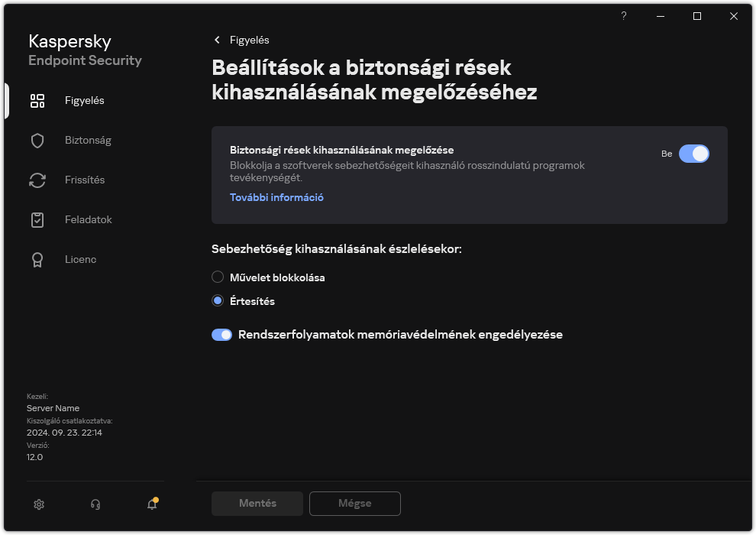This screenshot has width=756, height=535.
Task: Go back using the Figyelés breadcrumb chevron
Action: click(216, 40)
